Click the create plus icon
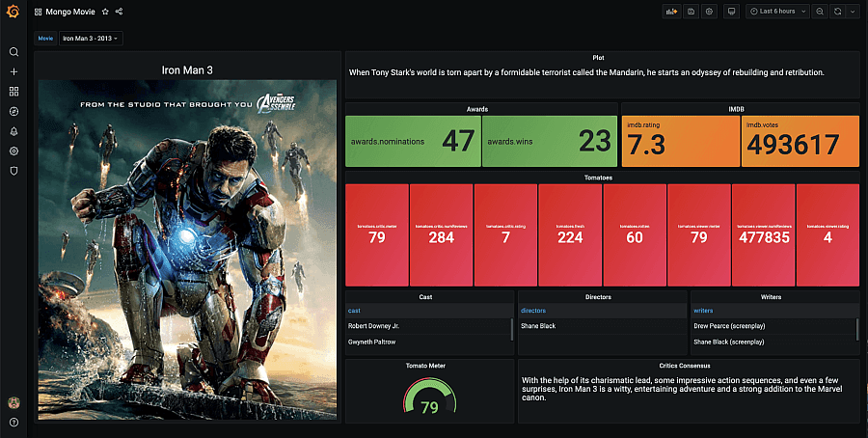The width and height of the screenshot is (868, 438). 14,71
